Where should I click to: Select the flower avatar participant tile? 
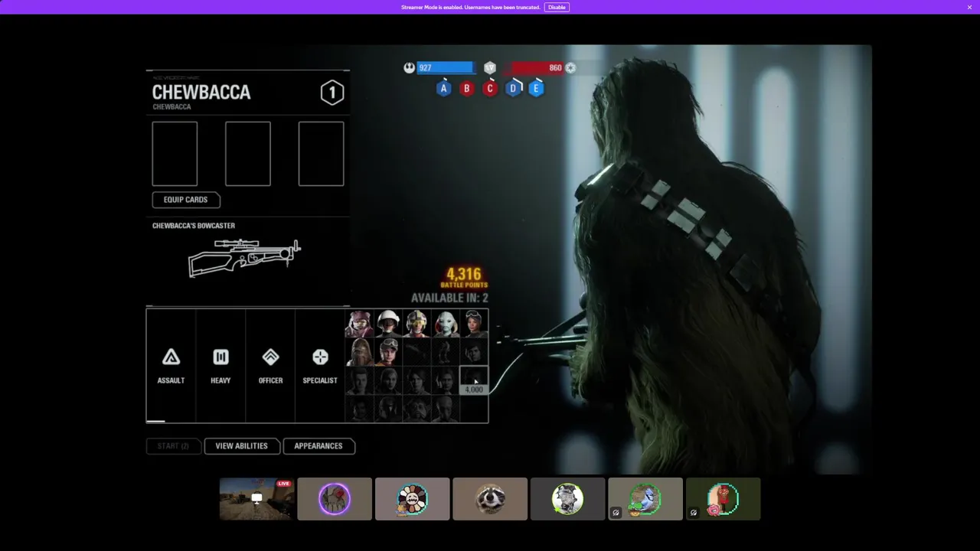[412, 499]
